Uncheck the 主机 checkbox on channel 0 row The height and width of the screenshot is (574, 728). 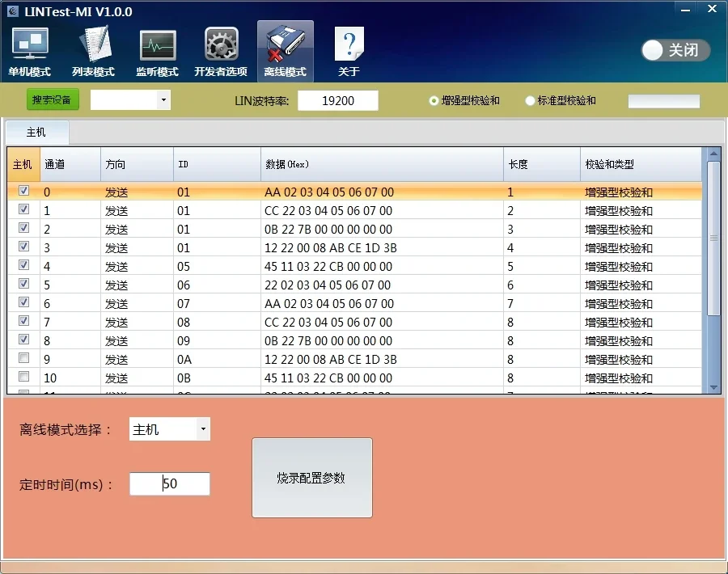click(23, 192)
